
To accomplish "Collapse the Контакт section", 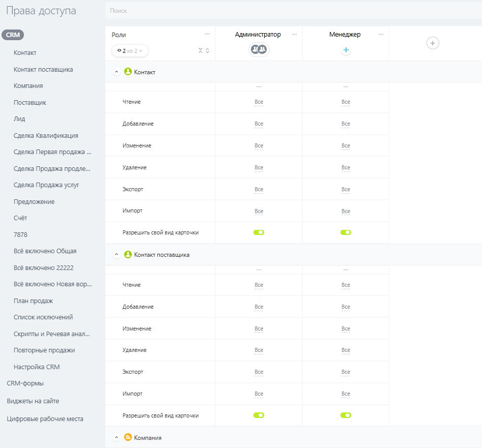I will [x=117, y=72].
